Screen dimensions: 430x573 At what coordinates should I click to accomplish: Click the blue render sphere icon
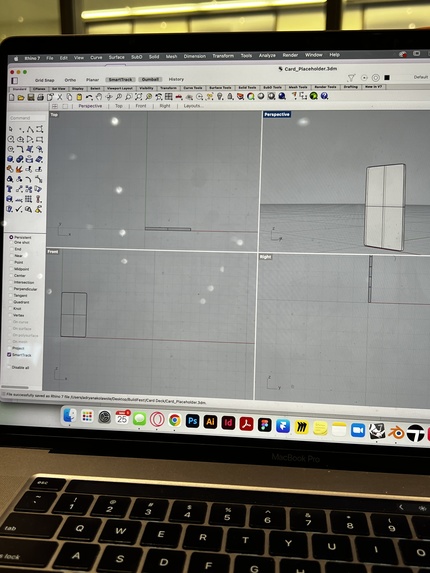point(282,96)
